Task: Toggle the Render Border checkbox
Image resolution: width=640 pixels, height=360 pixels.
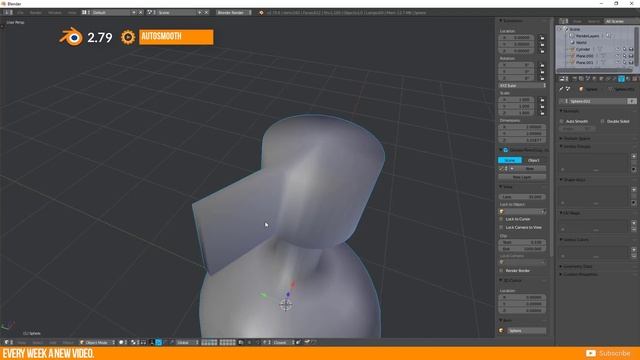Action: click(x=502, y=271)
